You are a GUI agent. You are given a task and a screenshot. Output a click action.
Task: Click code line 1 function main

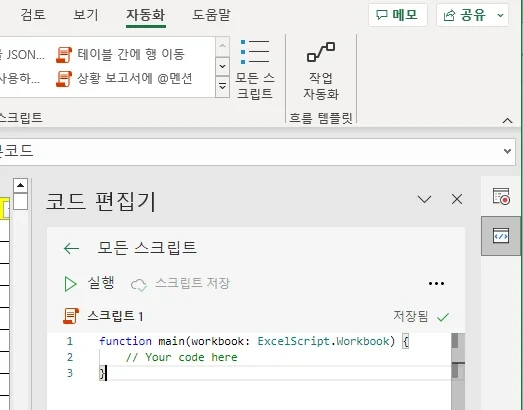(x=254, y=341)
